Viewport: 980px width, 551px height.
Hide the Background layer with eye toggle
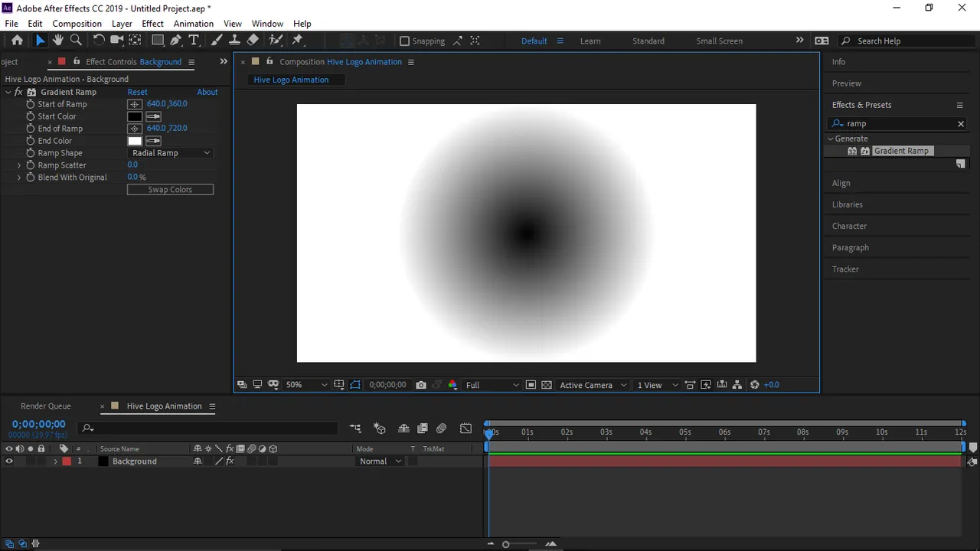pyautogui.click(x=9, y=461)
